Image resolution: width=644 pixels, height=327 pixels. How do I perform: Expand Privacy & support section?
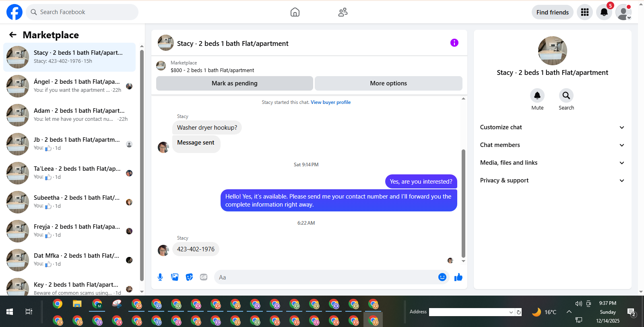552,180
